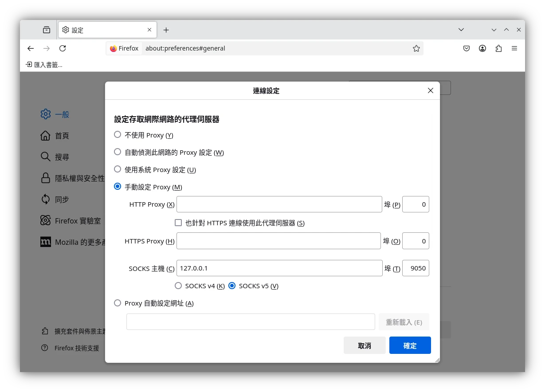Open the 匯入書籤 bookmarks toolbar item
Image resolution: width=545 pixels, height=392 pixels.
point(44,65)
